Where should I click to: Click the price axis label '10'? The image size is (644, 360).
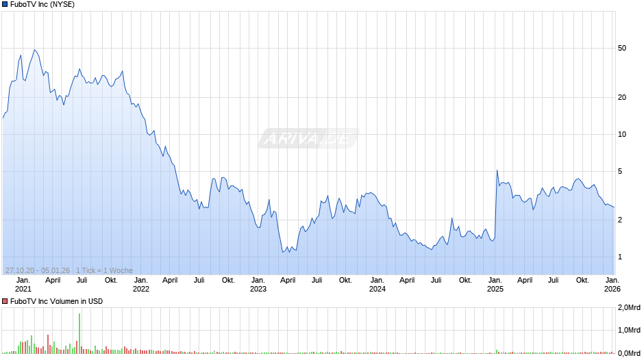click(x=622, y=134)
